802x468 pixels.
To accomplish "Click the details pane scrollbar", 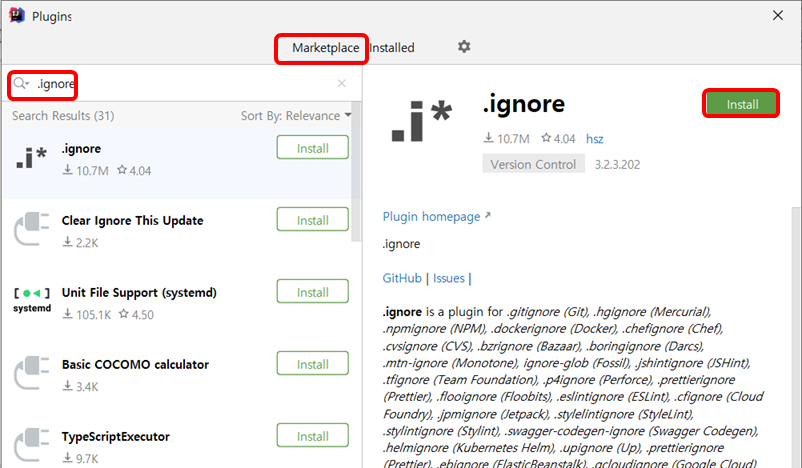I will pos(795,338).
